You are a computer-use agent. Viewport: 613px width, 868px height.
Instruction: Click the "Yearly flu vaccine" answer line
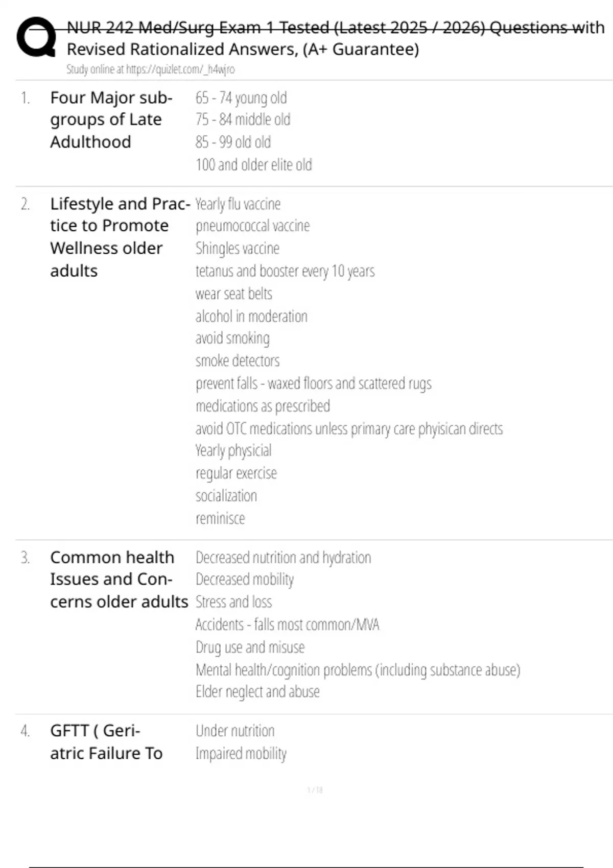coord(238,204)
